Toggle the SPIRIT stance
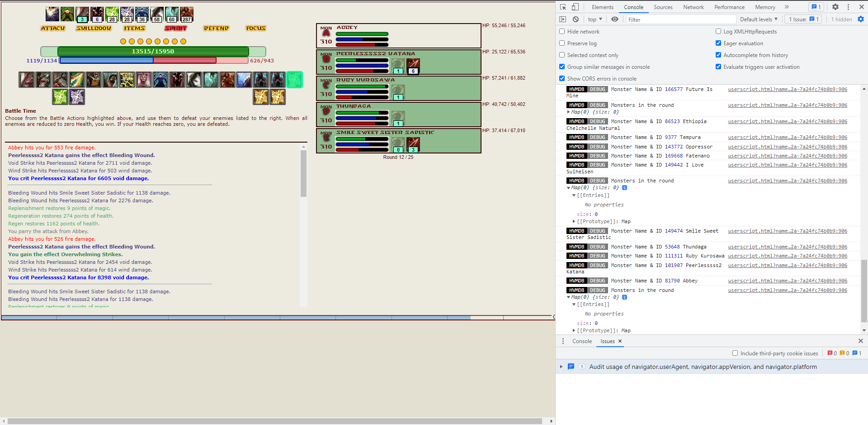Screen dimensions: 868x425 click(x=175, y=28)
